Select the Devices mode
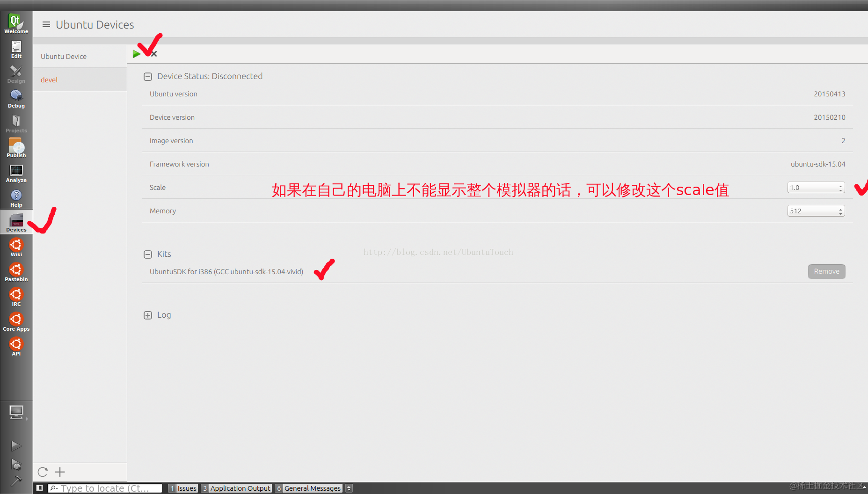Viewport: 868px width, 494px height. (x=16, y=222)
